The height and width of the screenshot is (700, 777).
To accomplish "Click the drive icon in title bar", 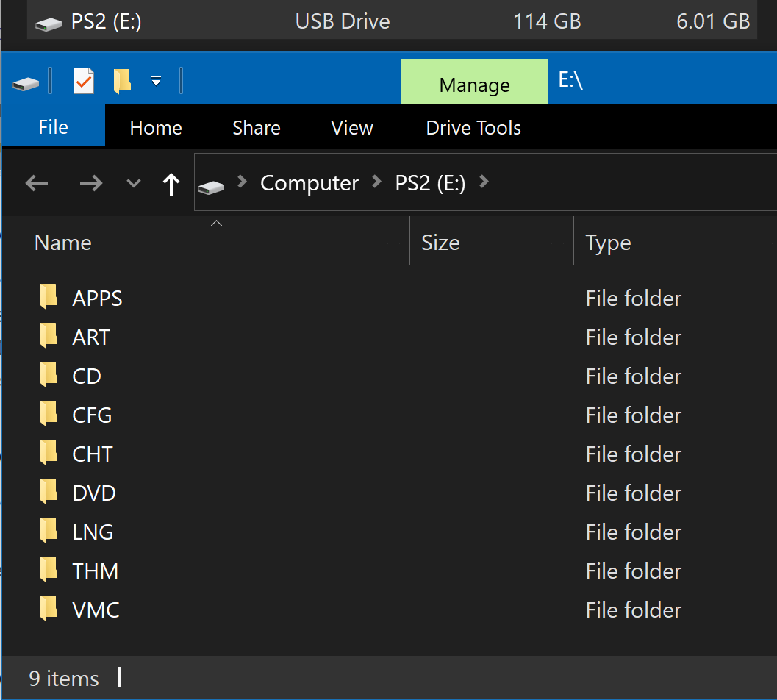I will [x=26, y=83].
